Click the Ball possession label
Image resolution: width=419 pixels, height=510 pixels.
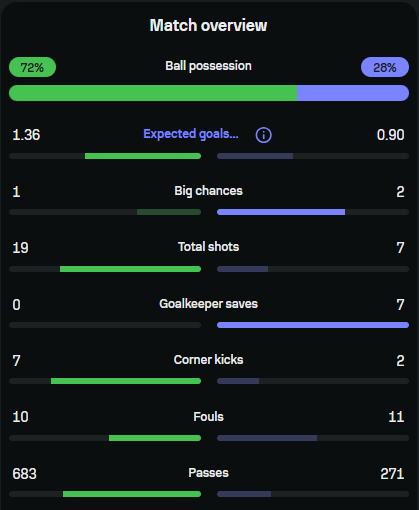pyautogui.click(x=208, y=66)
